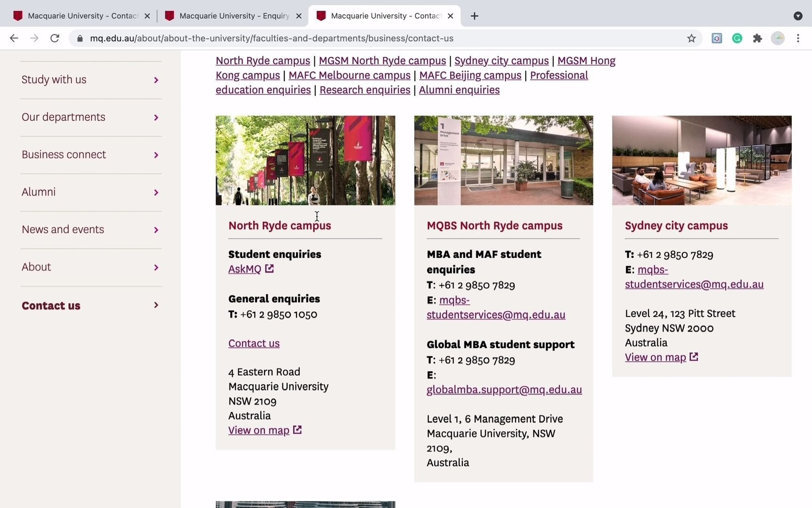Open About in the sidebar
Viewport: 812px width, 508px height.
click(36, 267)
